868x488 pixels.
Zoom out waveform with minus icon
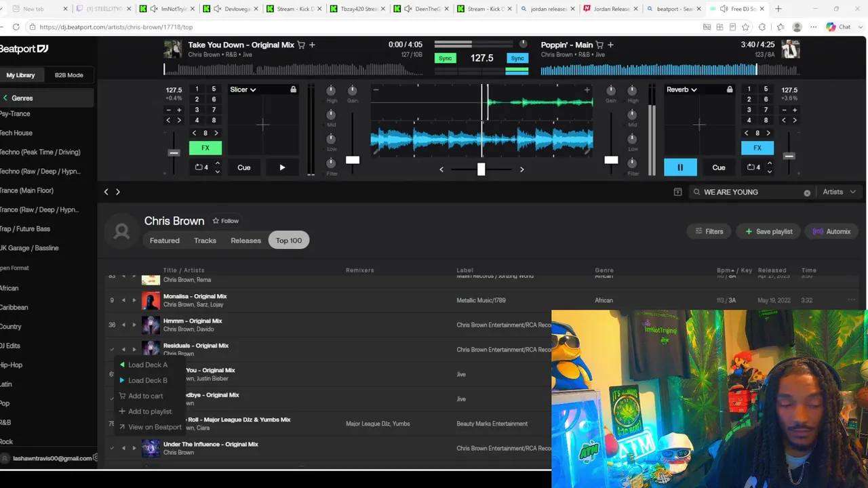(376, 89)
